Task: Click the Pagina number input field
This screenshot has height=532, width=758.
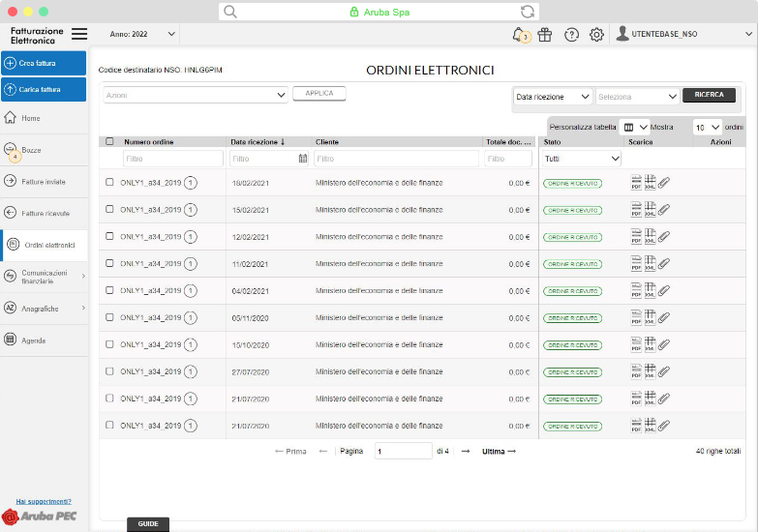Action: (x=403, y=452)
